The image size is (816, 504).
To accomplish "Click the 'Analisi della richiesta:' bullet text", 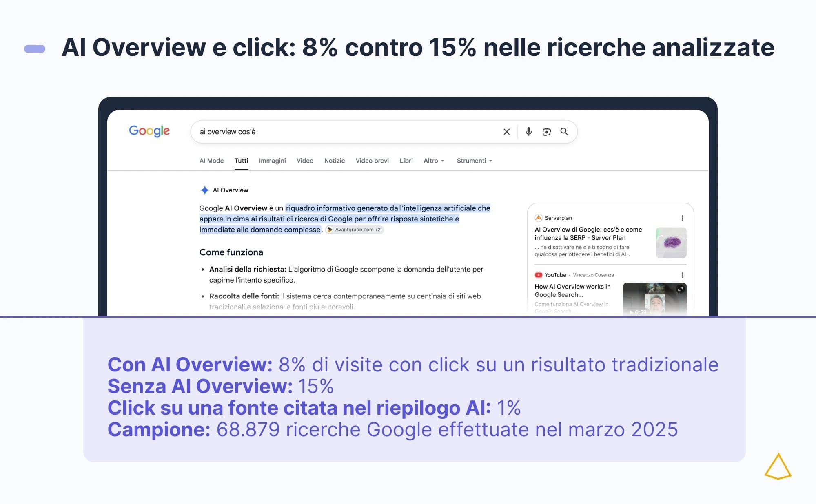I will tap(248, 269).
